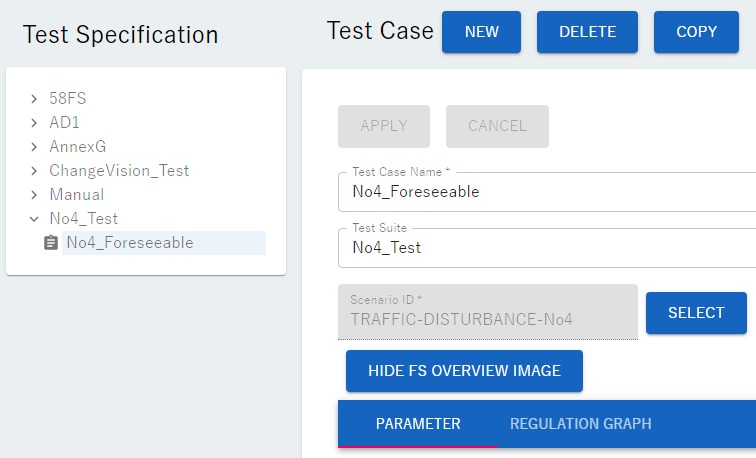
Task: Expand the 58FS tree node
Action: pyautogui.click(x=34, y=99)
